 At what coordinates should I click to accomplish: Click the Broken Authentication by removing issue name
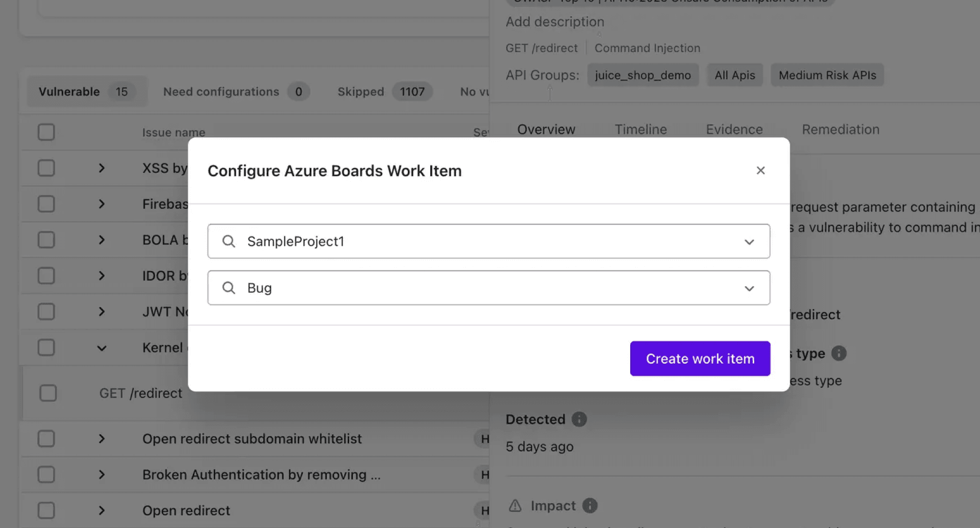(261, 474)
